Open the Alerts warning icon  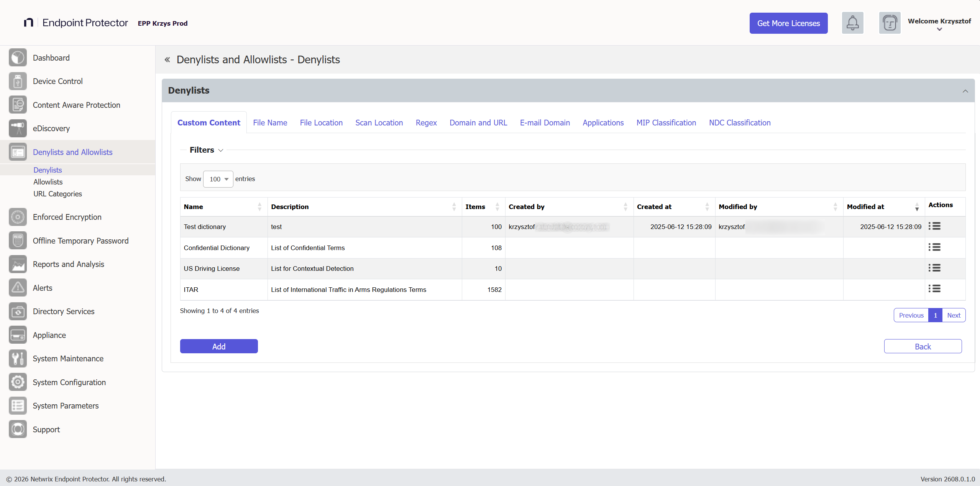[18, 288]
